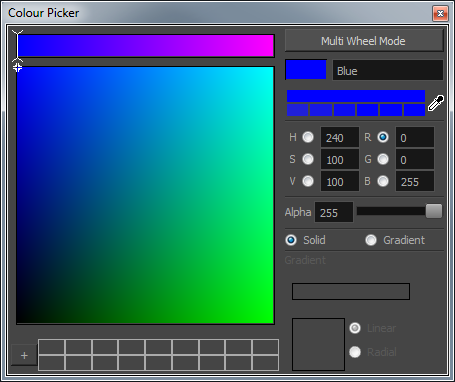
Task: Click the hue field showing 240
Action: [x=340, y=137]
